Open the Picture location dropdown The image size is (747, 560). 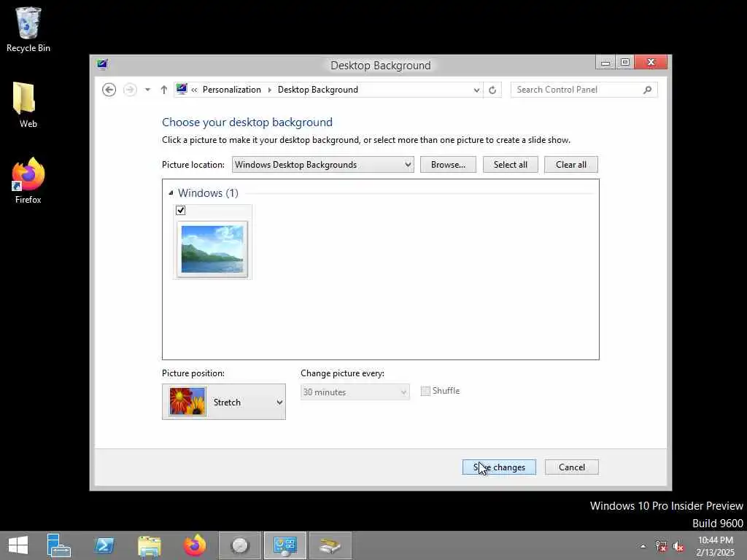point(322,165)
